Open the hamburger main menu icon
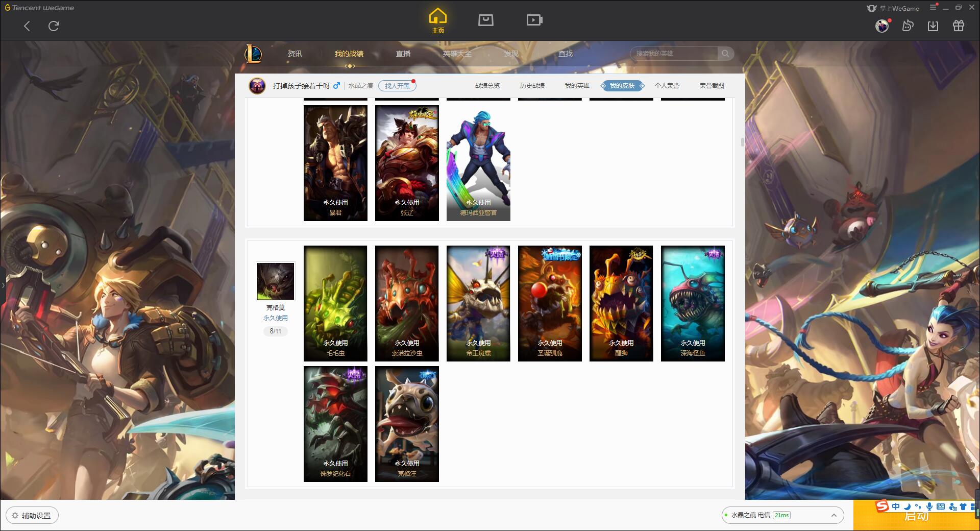980x531 pixels. tap(934, 7)
